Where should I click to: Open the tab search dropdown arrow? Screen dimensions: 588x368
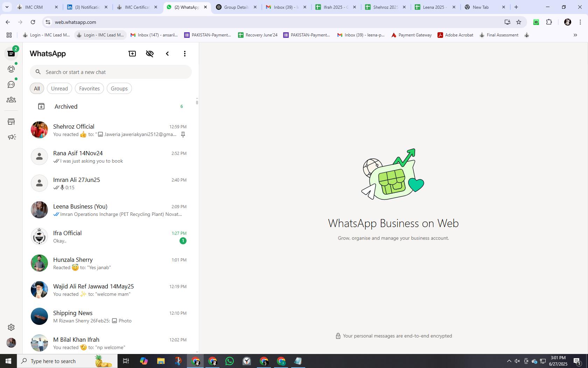coord(7,7)
